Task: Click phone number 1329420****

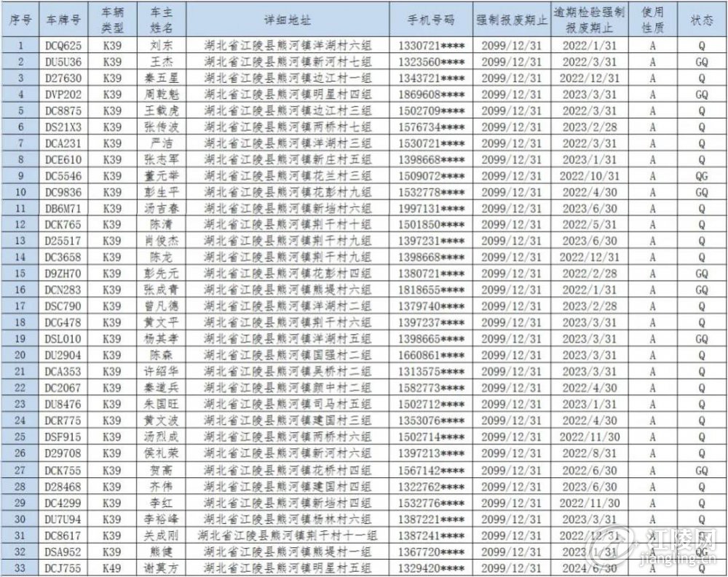Action: point(431,568)
